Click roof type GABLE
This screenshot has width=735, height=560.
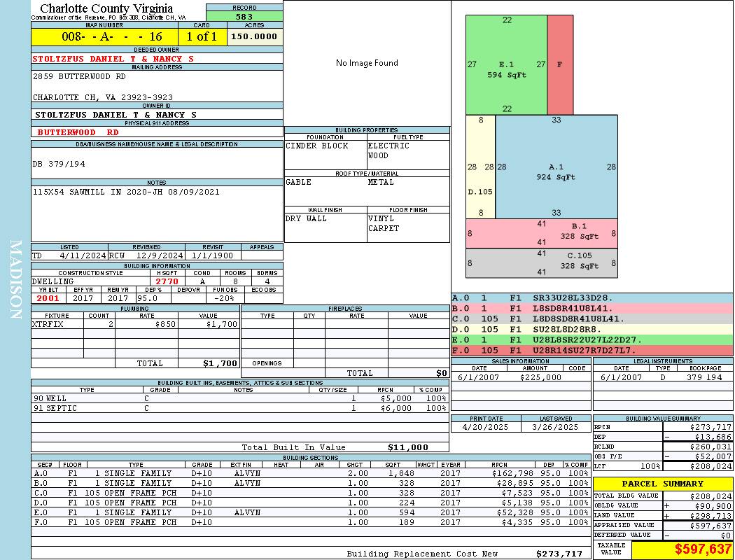[299, 182]
